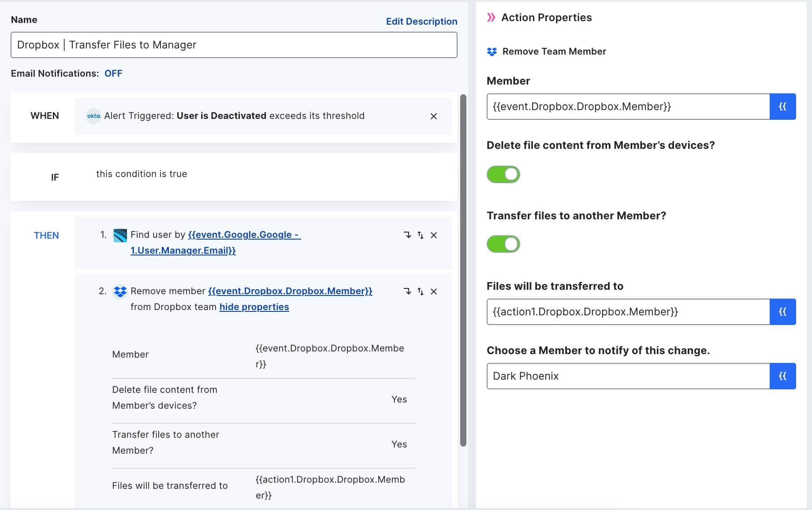The width and height of the screenshot is (812, 510).
Task: Toggle Delete file content from Member's devices
Action: point(503,174)
